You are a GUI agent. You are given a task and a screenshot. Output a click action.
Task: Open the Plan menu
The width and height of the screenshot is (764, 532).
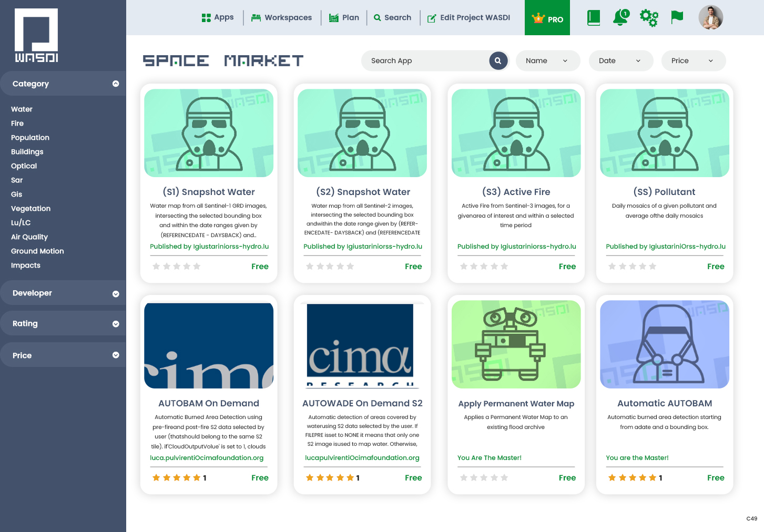[x=344, y=17]
